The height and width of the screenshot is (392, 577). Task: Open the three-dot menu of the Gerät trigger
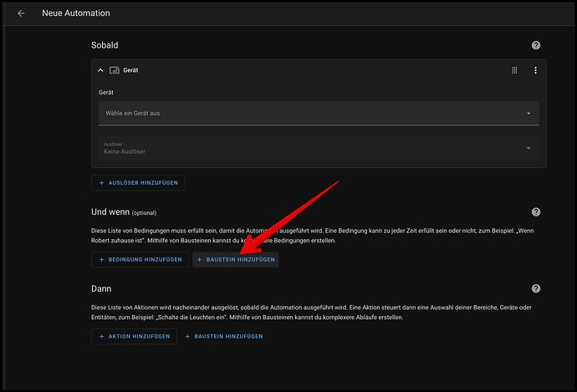click(536, 70)
